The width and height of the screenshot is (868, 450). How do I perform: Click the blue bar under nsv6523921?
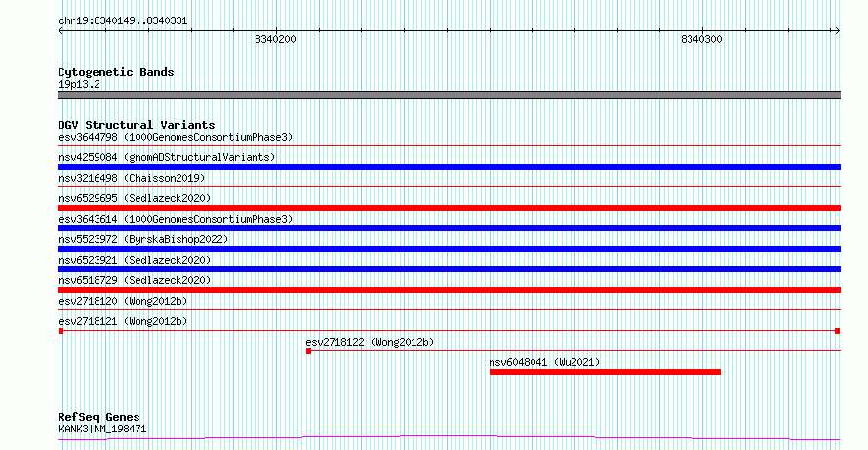point(449,269)
